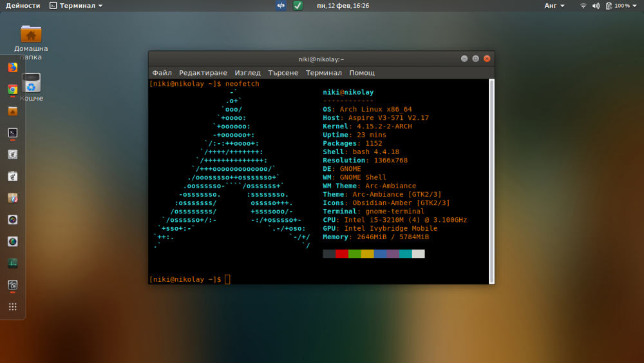The width and height of the screenshot is (644, 363).
Task: Open the Домашна папка desktop icon
Action: [31, 43]
